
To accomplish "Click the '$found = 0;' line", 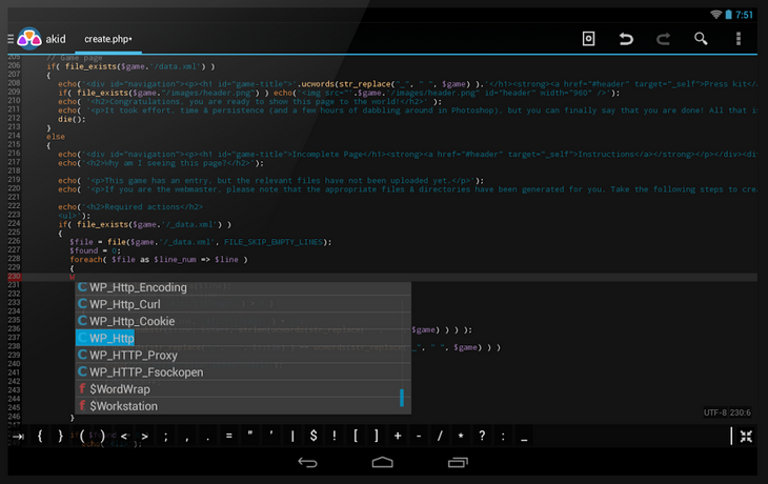I will [95, 251].
